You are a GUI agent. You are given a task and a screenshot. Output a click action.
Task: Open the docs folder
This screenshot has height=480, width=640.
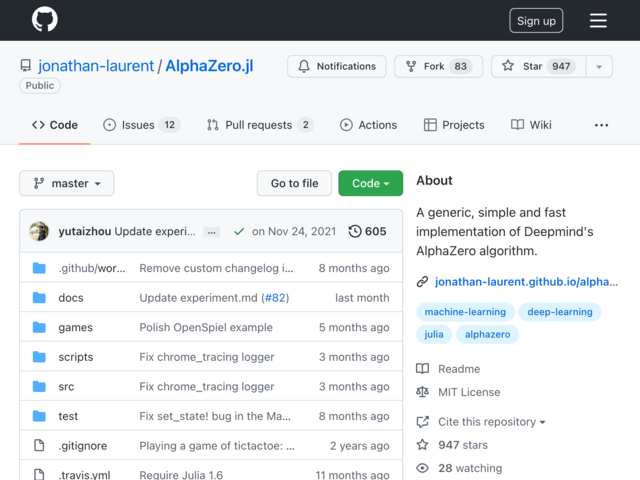[71, 298]
